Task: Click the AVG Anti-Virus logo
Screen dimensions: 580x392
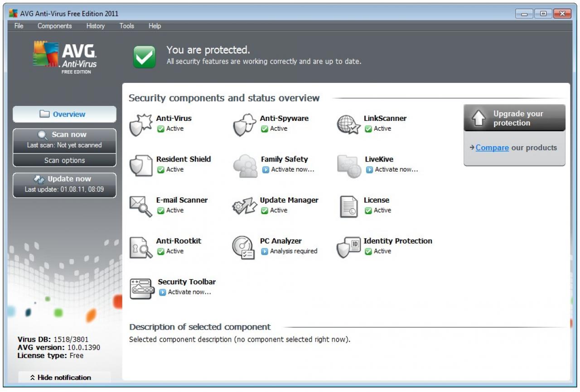Action: tap(65, 57)
